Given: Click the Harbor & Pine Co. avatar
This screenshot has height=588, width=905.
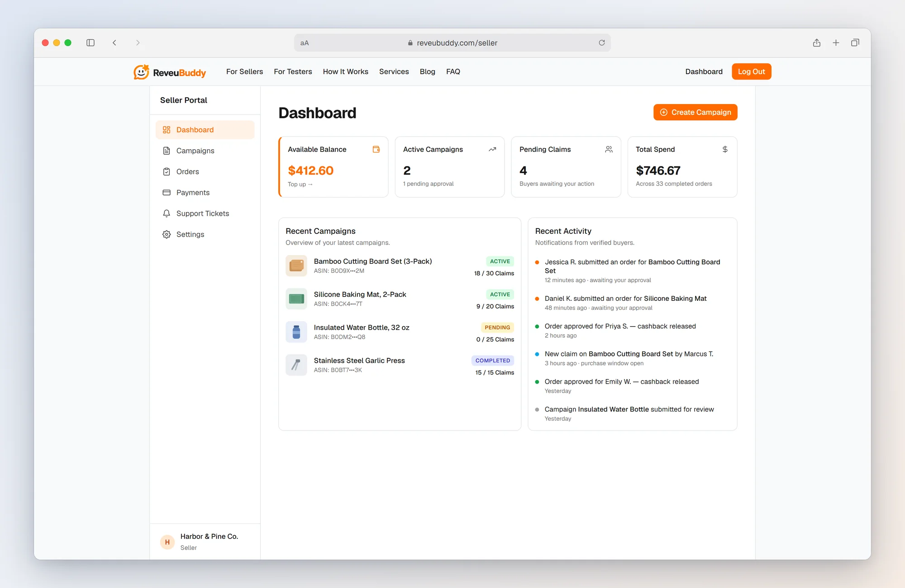Looking at the screenshot, I should (x=167, y=542).
